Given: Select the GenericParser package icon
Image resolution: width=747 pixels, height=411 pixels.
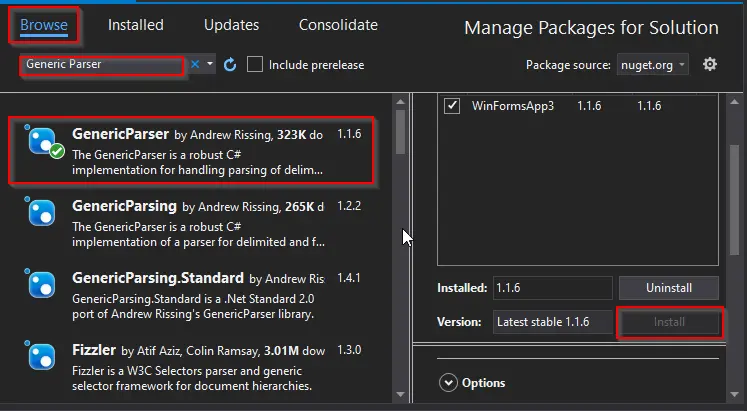Looking at the screenshot, I should [x=43, y=141].
